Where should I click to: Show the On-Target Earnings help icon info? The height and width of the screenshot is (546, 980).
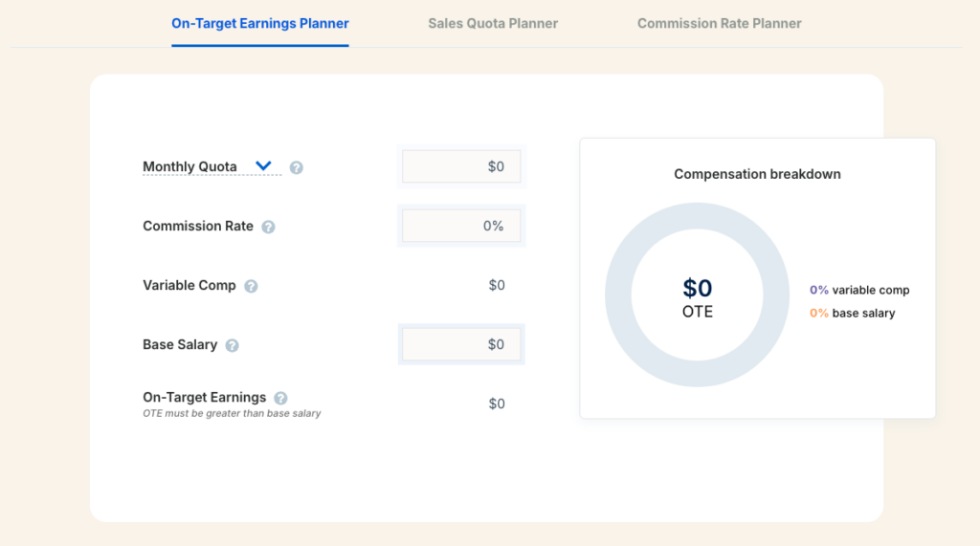click(x=280, y=398)
